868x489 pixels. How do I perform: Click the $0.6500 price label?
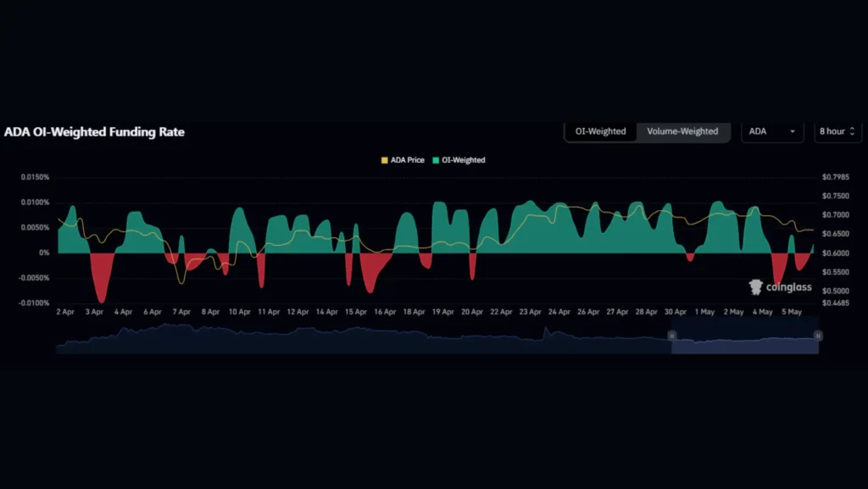(x=835, y=234)
